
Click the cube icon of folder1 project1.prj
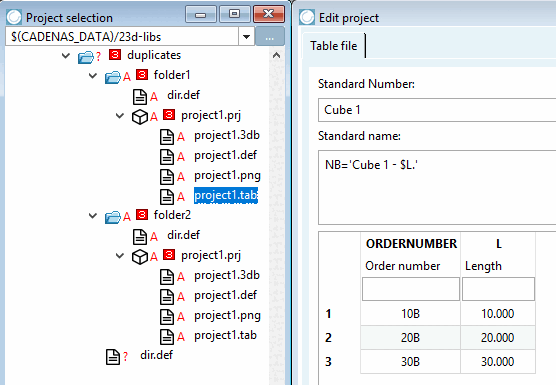[139, 117]
